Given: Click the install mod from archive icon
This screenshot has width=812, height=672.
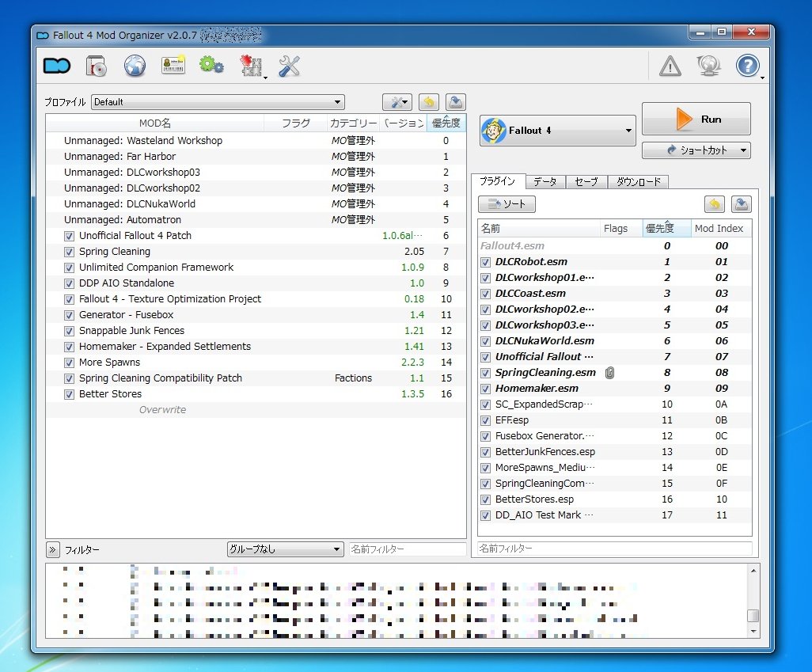Looking at the screenshot, I should 97,66.
